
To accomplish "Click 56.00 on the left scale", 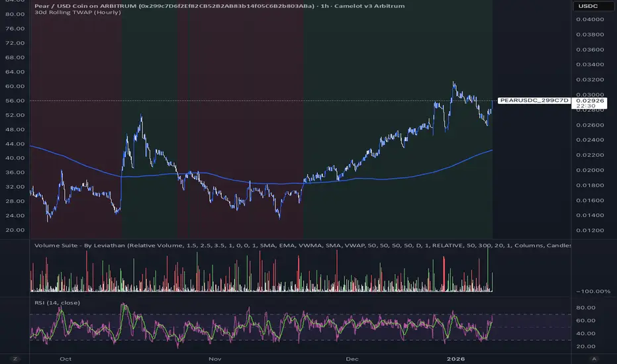I will point(15,101).
